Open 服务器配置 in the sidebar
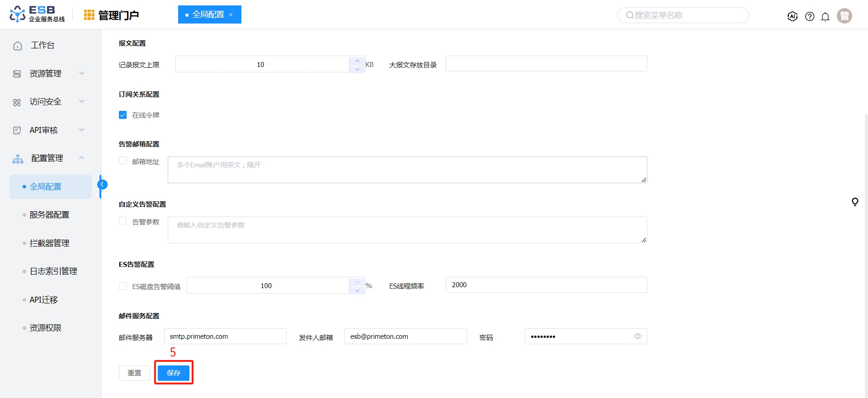Image resolution: width=868 pixels, height=398 pixels. coord(49,215)
